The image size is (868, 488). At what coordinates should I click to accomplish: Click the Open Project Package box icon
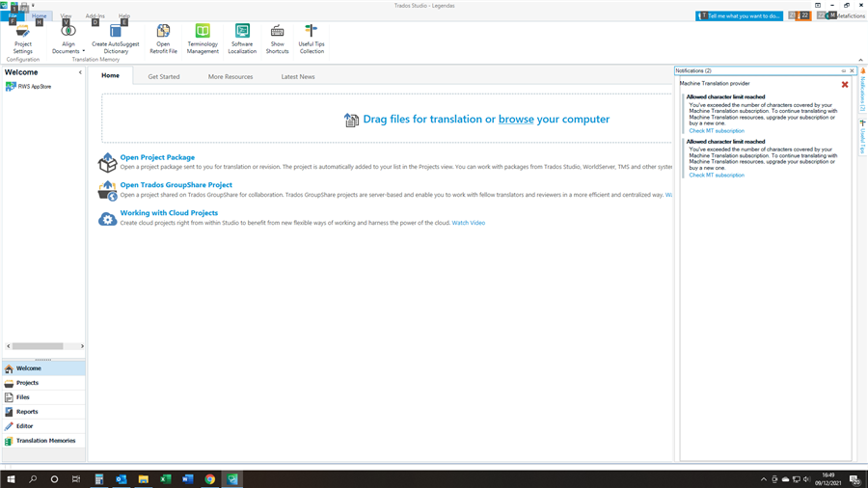pyautogui.click(x=107, y=163)
